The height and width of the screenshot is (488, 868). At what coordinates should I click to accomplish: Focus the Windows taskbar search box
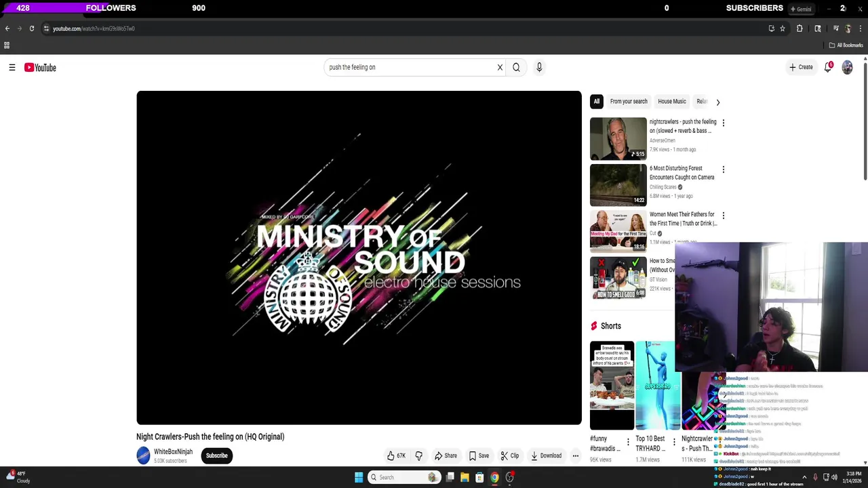(403, 477)
